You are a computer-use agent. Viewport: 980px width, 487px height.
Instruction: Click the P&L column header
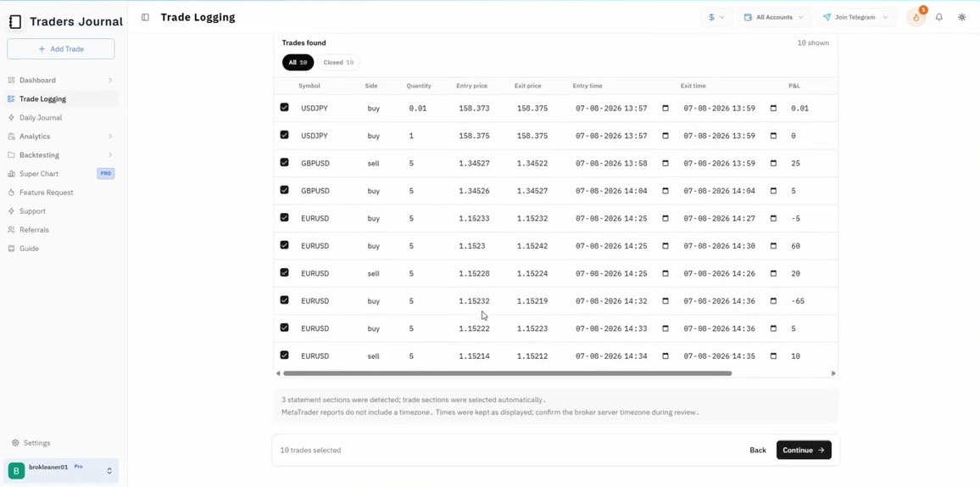(794, 86)
